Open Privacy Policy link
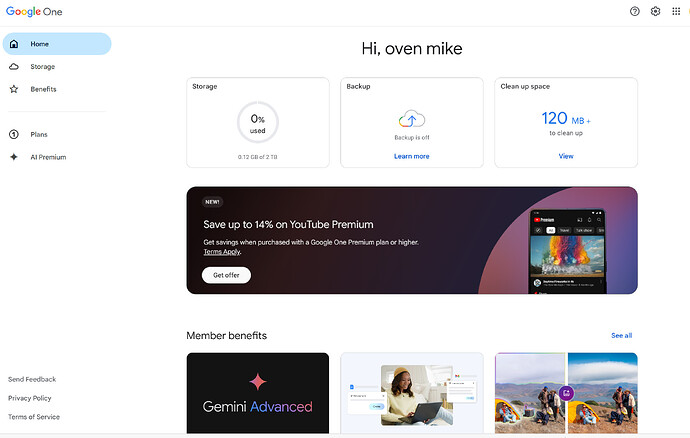Viewport: 690px width, 438px height. click(x=29, y=398)
